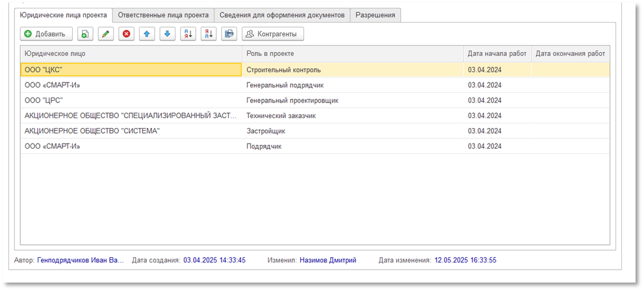644x291 pixels.
Task: Sort list ascending А-Я icon
Action: (188, 34)
